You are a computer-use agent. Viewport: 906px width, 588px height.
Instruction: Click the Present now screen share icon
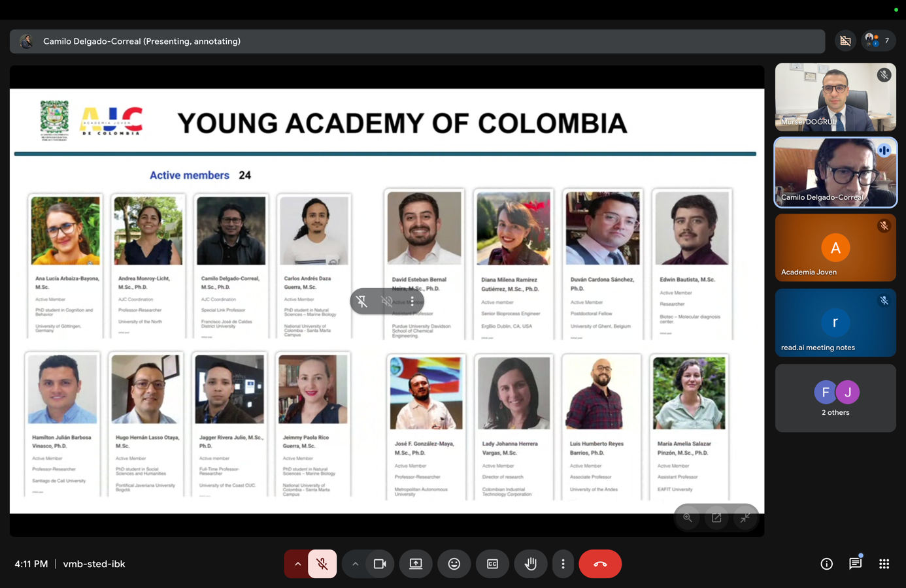tap(416, 564)
